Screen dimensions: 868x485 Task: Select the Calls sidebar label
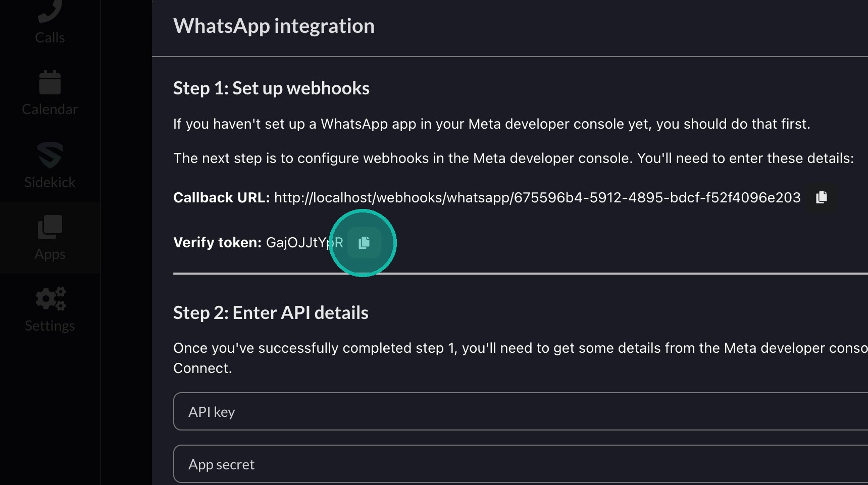coord(49,38)
